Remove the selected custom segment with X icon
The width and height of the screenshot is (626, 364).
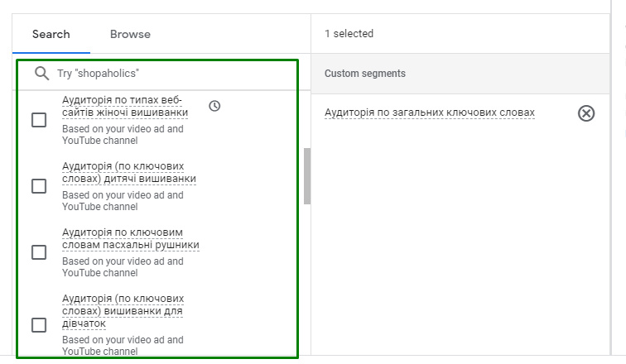[x=585, y=113]
